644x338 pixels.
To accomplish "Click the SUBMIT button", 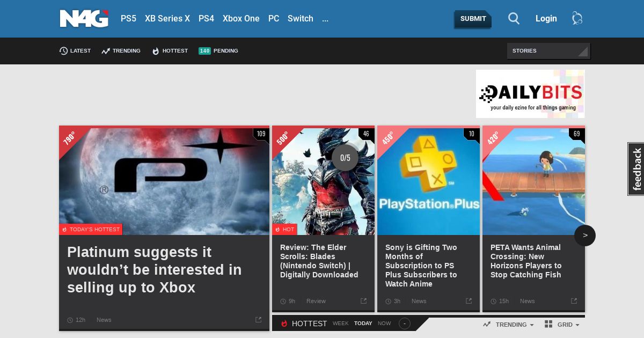I will click(473, 19).
